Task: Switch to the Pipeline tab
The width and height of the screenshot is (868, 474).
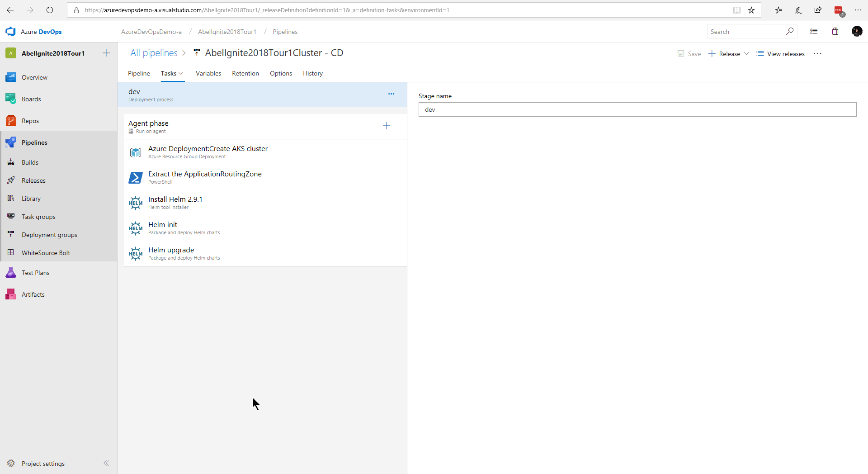Action: tap(139, 73)
